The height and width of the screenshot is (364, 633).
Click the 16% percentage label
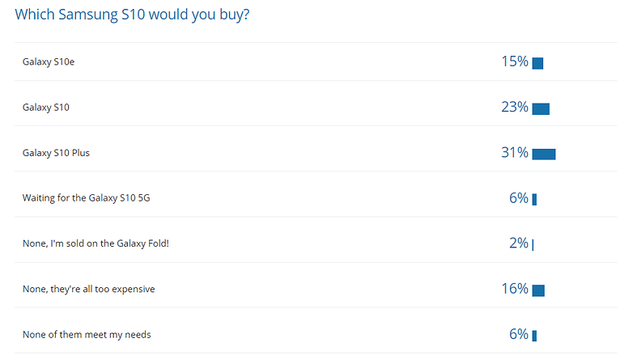pyautogui.click(x=515, y=289)
